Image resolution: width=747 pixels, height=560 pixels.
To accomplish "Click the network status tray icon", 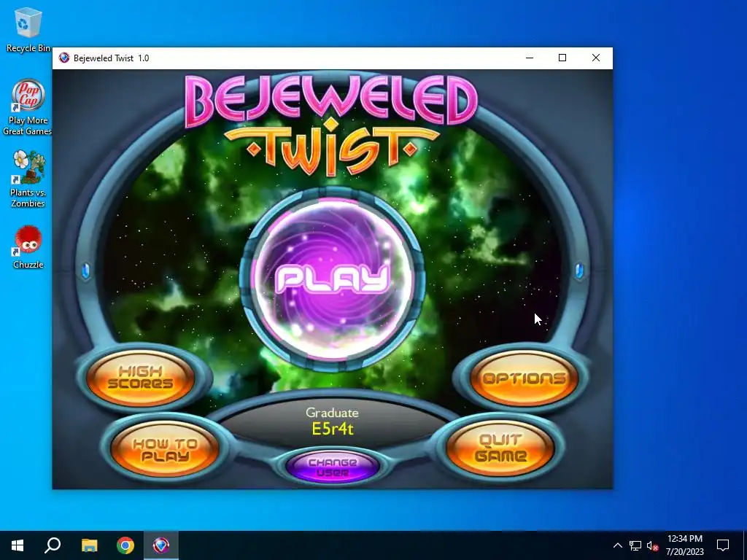I will (x=635, y=545).
